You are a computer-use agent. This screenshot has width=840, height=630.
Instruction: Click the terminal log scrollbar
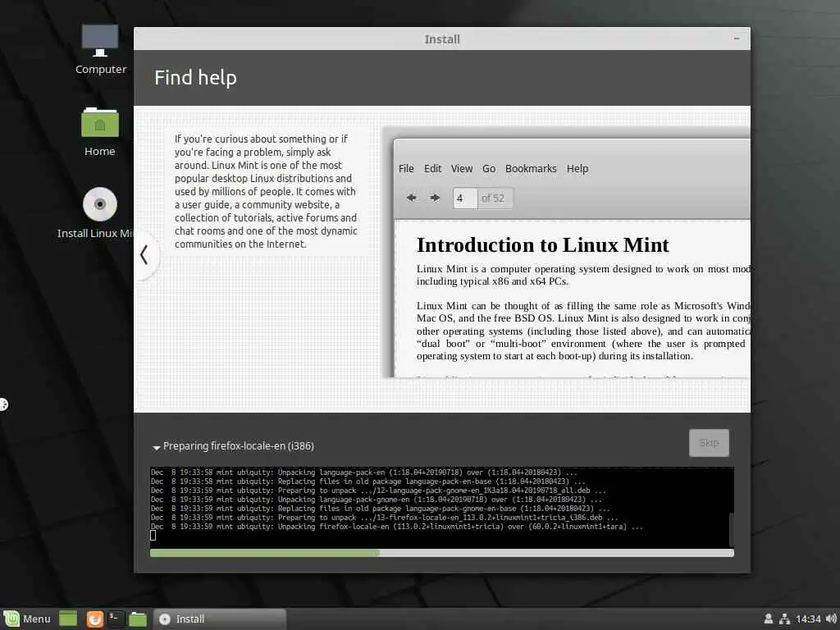click(x=731, y=529)
